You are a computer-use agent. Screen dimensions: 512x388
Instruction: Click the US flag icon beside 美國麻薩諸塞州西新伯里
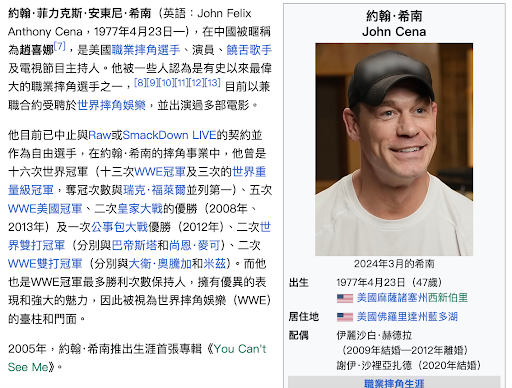tap(345, 298)
